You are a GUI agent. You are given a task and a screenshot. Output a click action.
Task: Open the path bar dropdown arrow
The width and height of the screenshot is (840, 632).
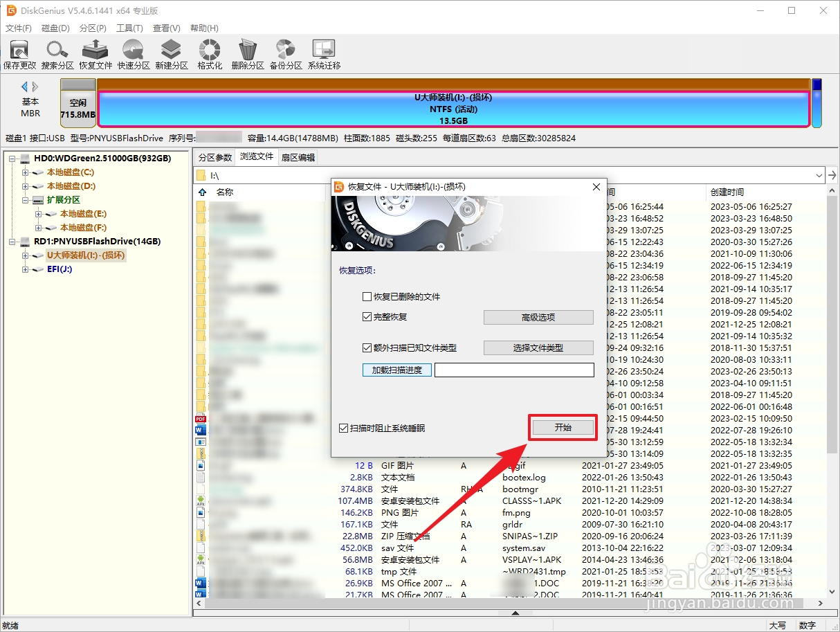(x=819, y=175)
